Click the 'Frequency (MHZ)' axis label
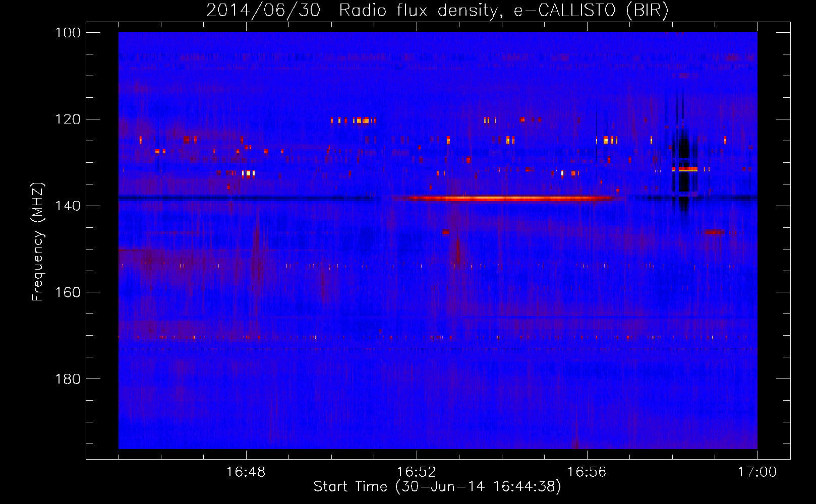The height and width of the screenshot is (504, 816). coord(38,241)
